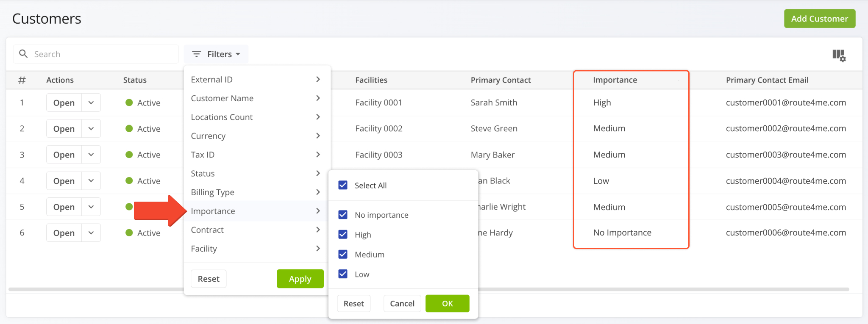Screen dimensions: 868x324
Task: Select the Importance filter option
Action: [x=257, y=211]
